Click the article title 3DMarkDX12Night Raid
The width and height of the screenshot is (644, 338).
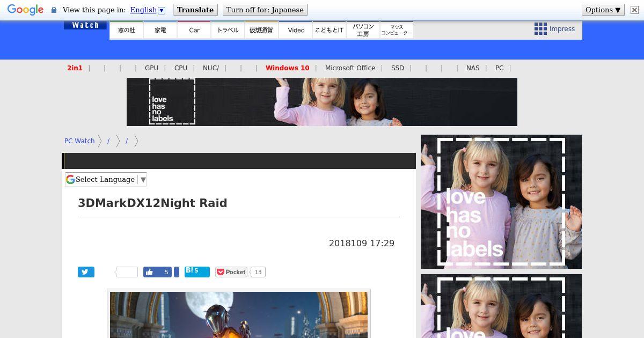tap(152, 203)
